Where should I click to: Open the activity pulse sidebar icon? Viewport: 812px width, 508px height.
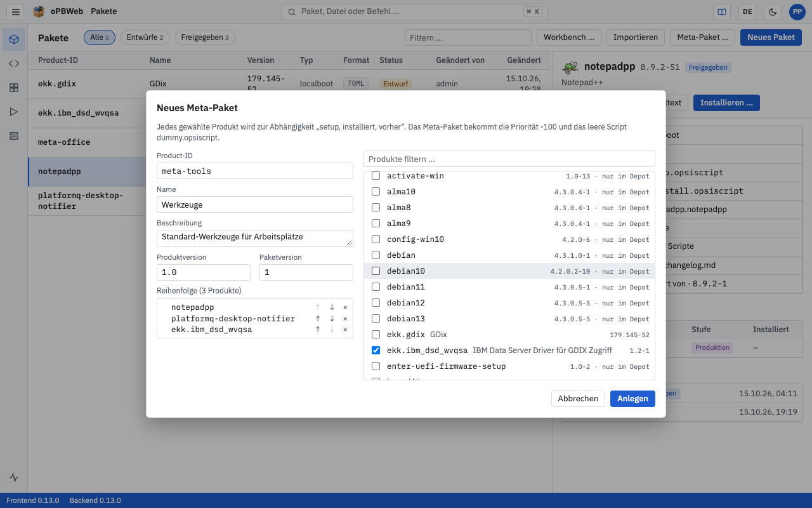[x=14, y=478]
